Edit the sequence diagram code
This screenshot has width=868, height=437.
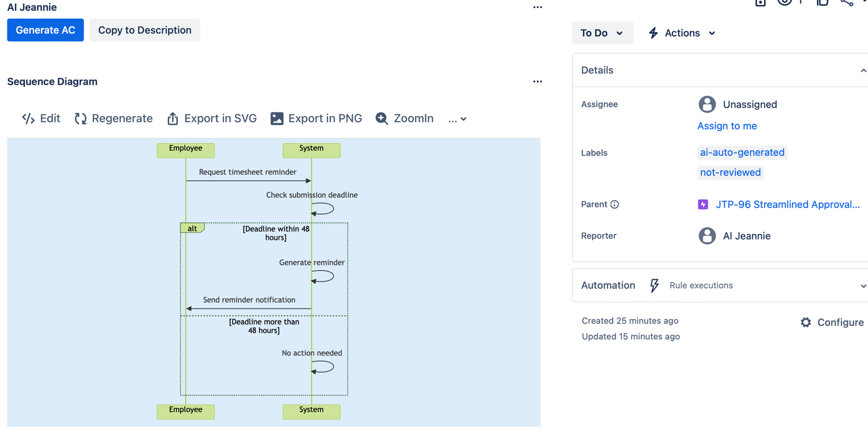[41, 118]
